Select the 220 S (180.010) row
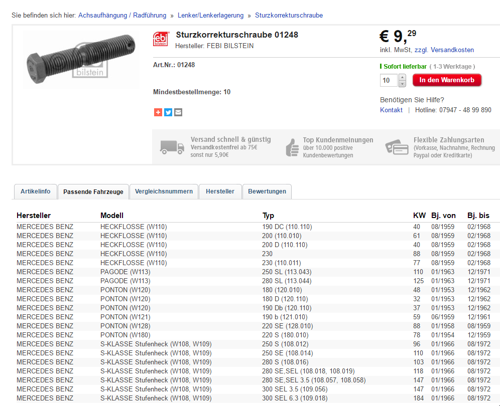The width and height of the screenshot is (500, 406). click(256, 335)
